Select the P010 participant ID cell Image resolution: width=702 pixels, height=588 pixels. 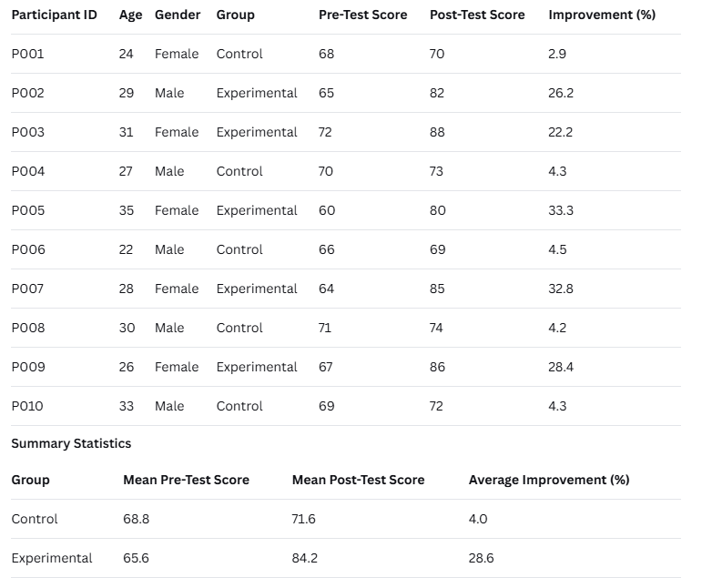click(27, 406)
